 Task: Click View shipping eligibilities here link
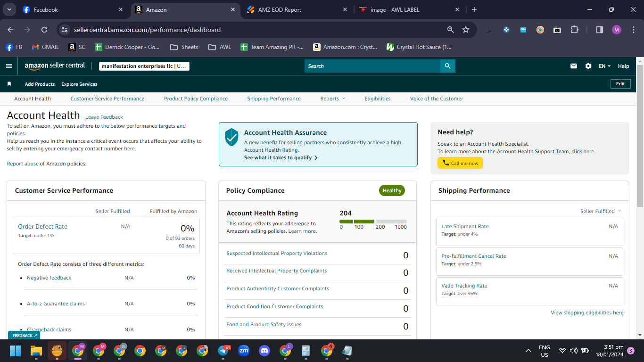point(587,313)
